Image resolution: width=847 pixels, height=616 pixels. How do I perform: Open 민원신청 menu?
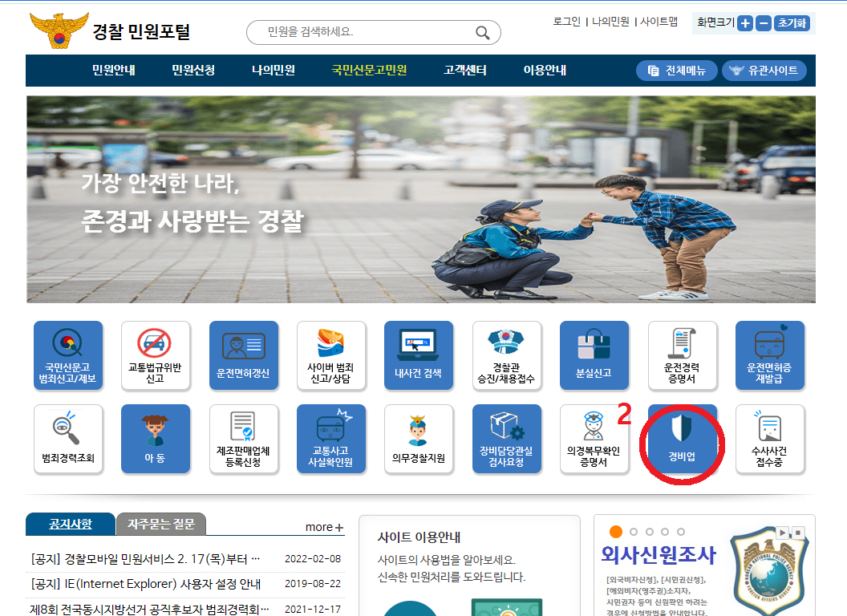click(193, 71)
